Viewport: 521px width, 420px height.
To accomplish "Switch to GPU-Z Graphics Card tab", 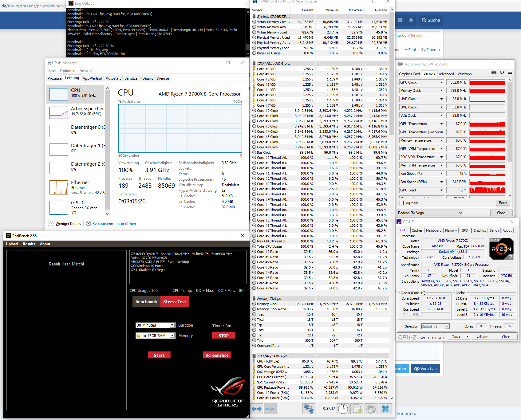I will pos(409,74).
